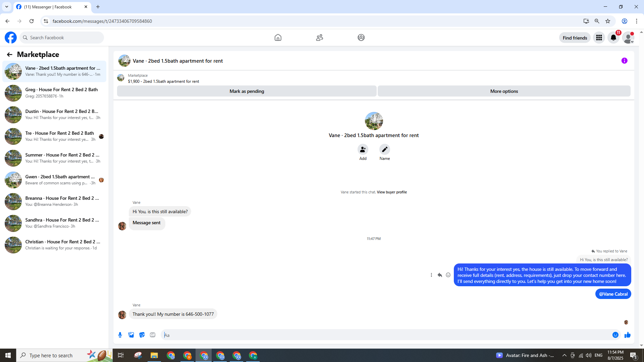Open the sticker picker icon
Screen dimensions: 644x362
(142, 335)
